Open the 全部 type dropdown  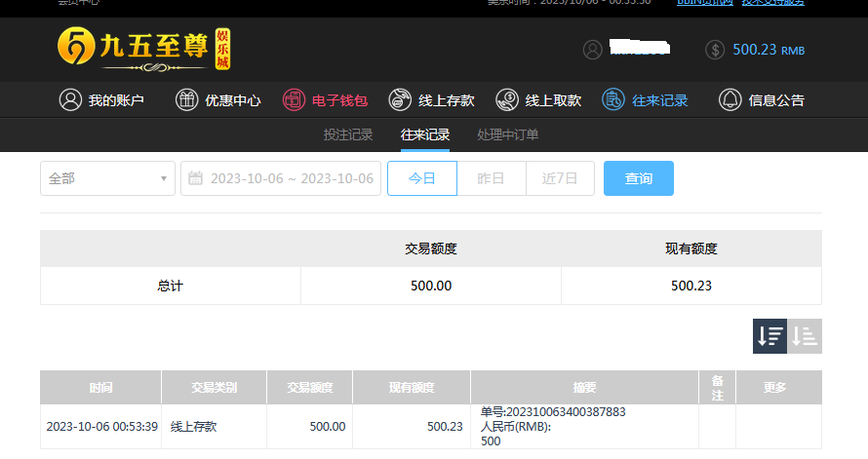pyautogui.click(x=107, y=178)
